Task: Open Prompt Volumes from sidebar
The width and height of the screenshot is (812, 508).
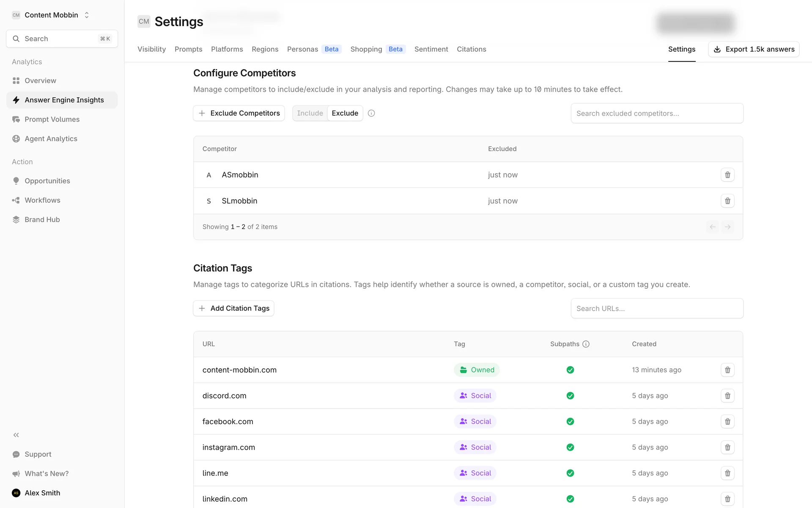Action: 52,119
